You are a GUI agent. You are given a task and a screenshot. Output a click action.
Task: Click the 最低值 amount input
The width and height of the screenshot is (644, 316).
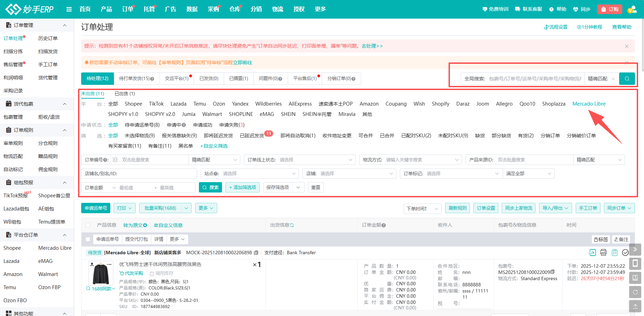(x=135, y=188)
